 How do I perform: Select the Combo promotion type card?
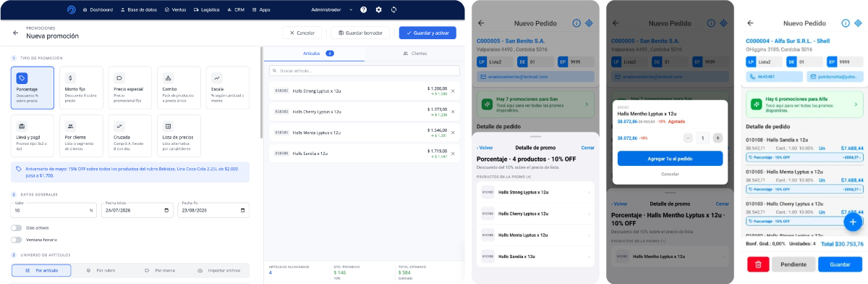click(179, 88)
